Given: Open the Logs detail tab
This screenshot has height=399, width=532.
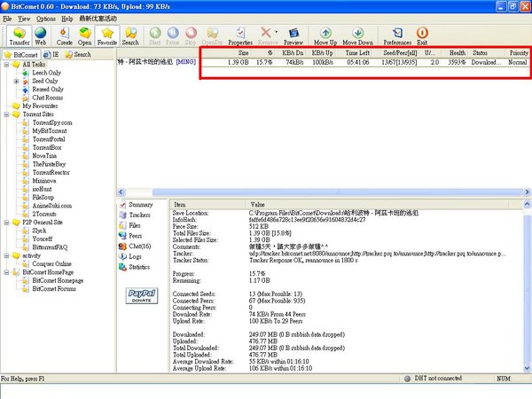Looking at the screenshot, I should (130, 256).
